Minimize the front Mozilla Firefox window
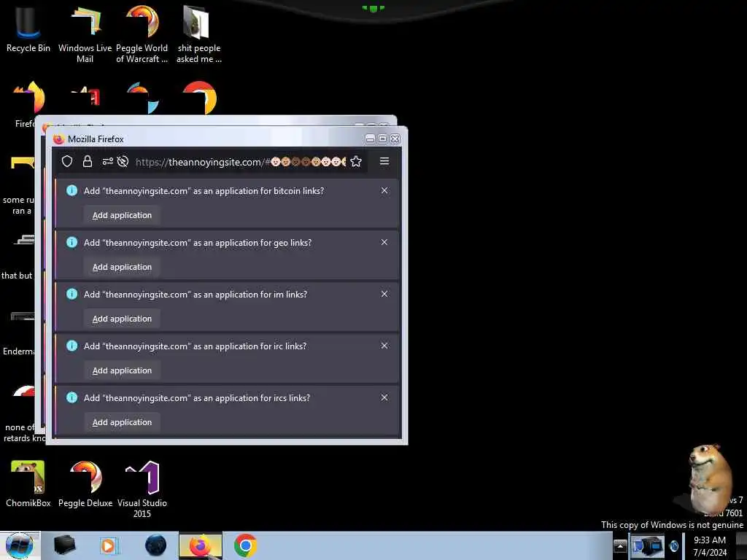 370,139
